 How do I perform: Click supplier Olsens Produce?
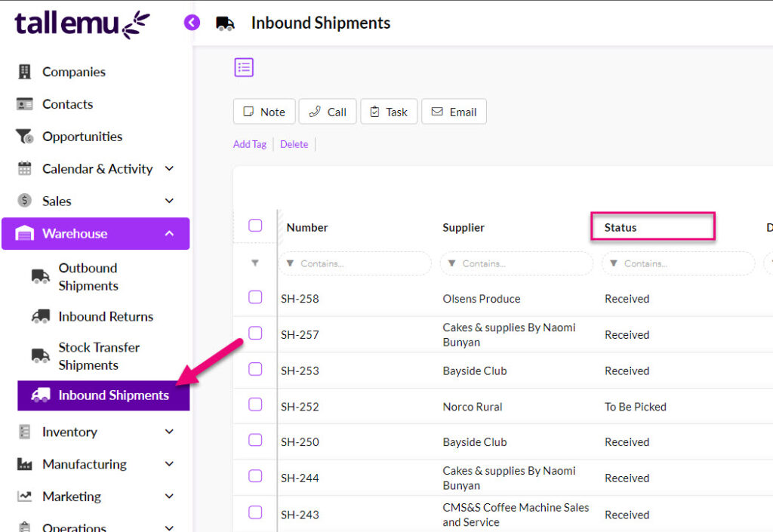[x=482, y=299]
